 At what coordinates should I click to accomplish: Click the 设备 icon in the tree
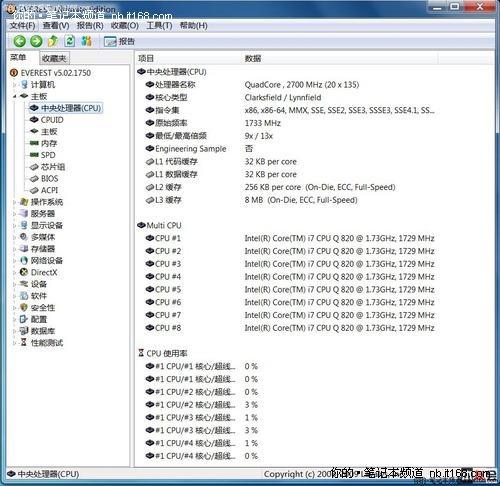[x=24, y=284]
